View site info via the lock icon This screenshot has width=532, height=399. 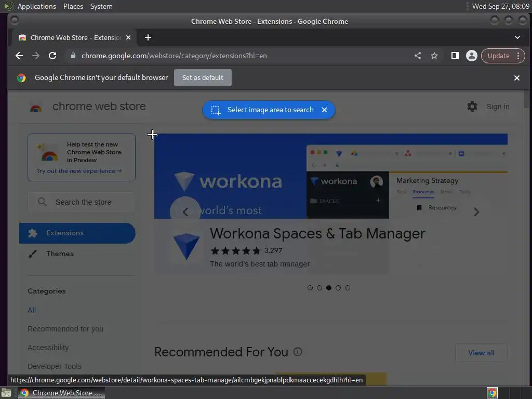click(x=73, y=56)
